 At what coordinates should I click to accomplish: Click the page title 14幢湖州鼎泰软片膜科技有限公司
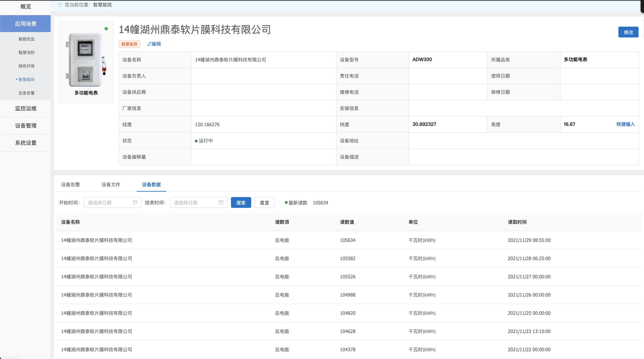[x=195, y=30]
